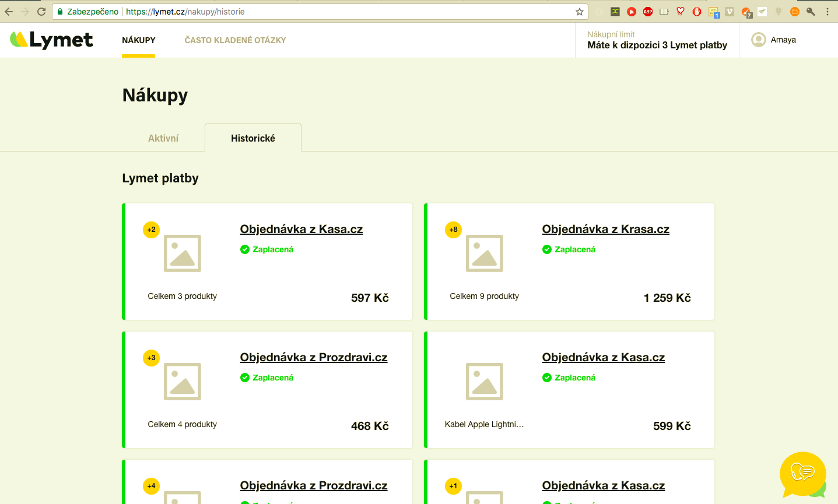Reload the page with the refresh icon
This screenshot has height=504, width=838.
pyautogui.click(x=41, y=12)
